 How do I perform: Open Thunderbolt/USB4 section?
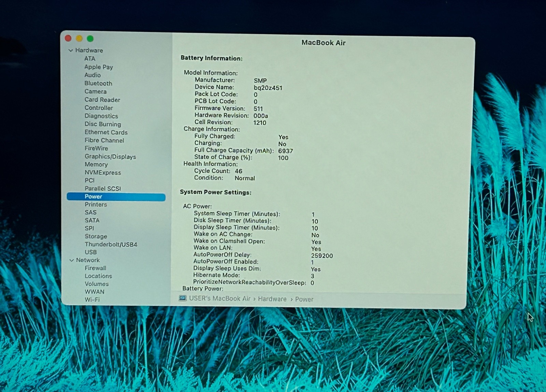click(x=111, y=245)
